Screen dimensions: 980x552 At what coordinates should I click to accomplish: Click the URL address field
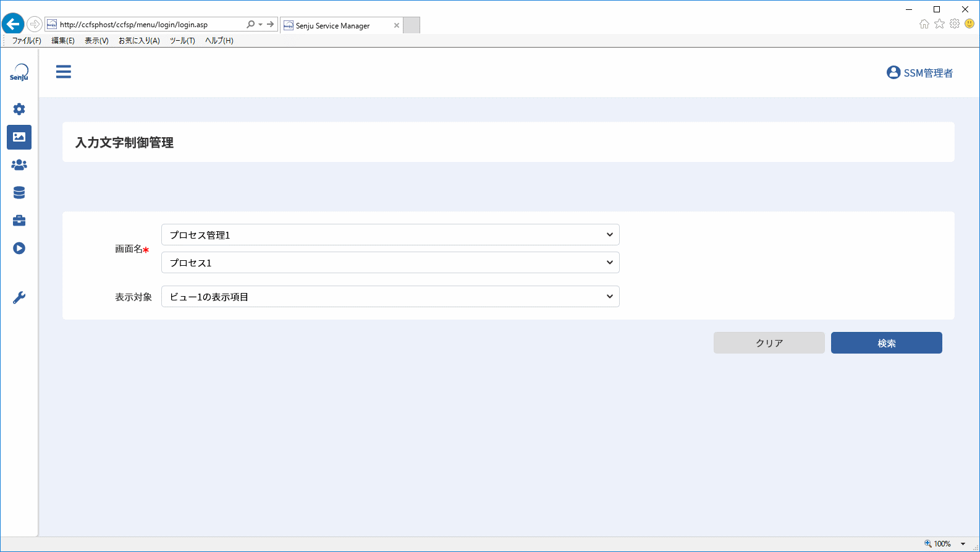point(145,25)
